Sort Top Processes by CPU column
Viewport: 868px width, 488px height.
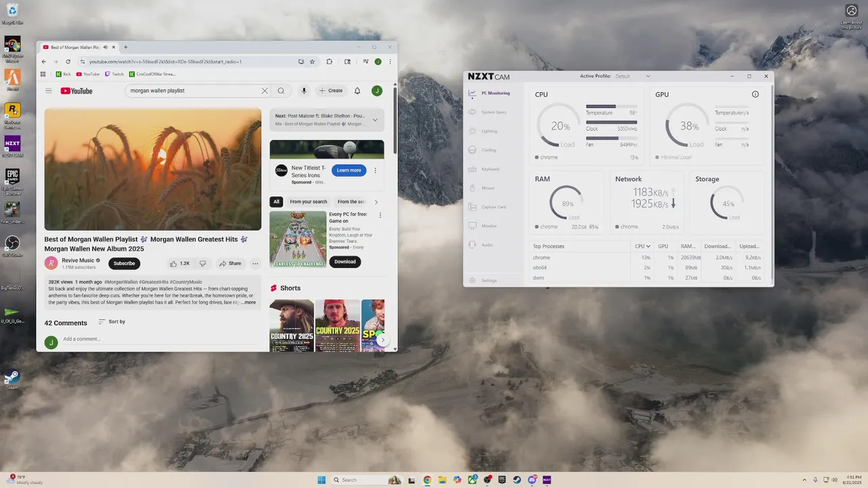coord(642,246)
